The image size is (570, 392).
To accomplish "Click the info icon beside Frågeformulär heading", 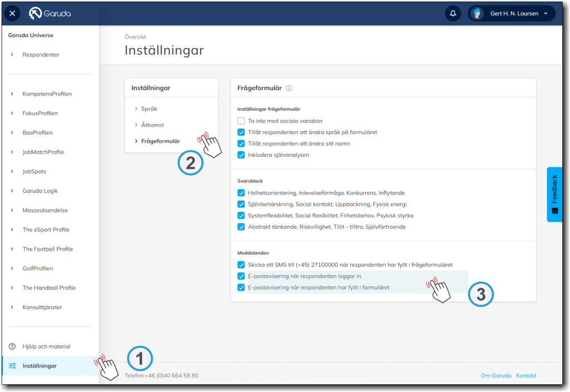I will 289,88.
